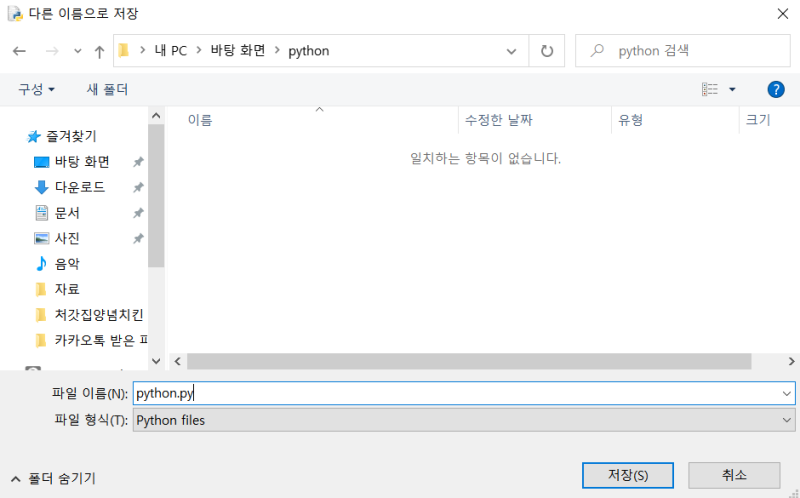Click the forward navigation arrow
The width and height of the screenshot is (800, 498).
tap(52, 51)
